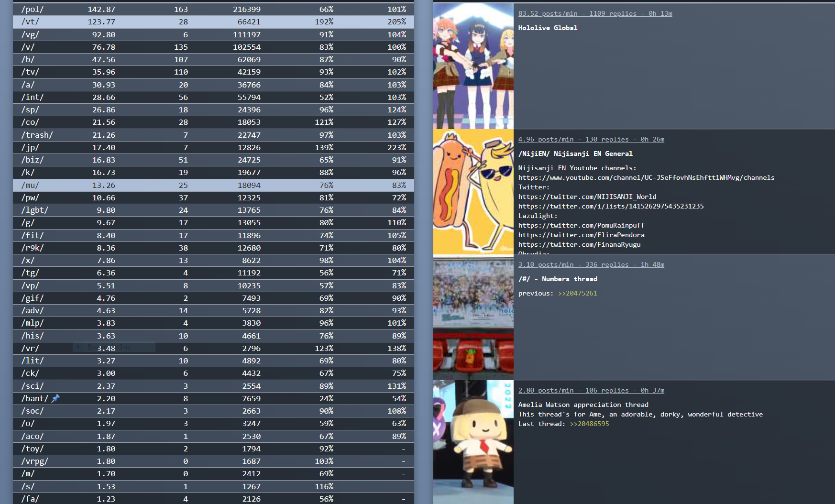835x504 pixels.
Task: Select the /adv/ board row
Action: 213,310
